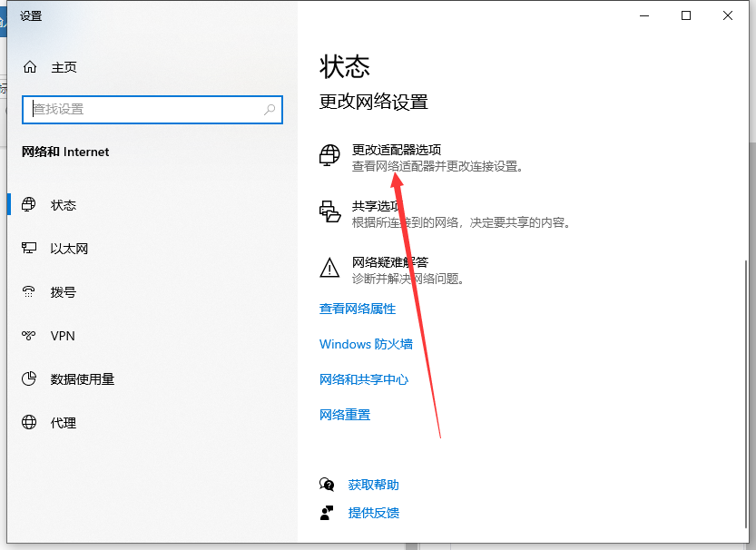This screenshot has height=550, width=756.
Task: Open the Dial-up icon in sidebar
Action: [x=29, y=292]
